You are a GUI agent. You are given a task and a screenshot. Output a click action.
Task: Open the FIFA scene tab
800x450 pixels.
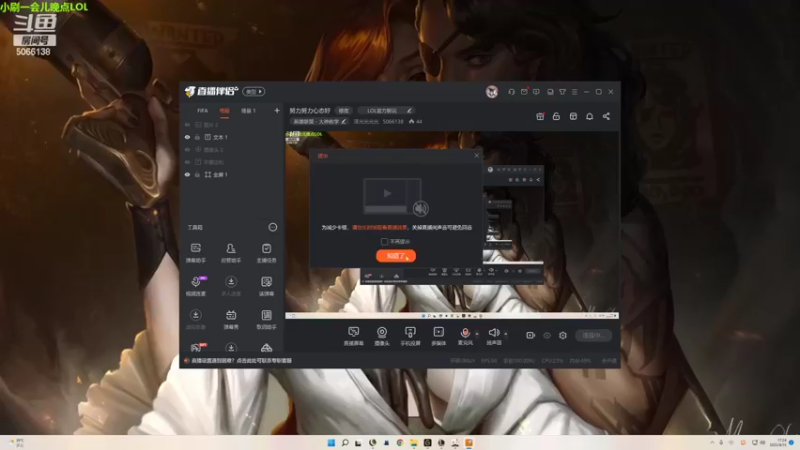(203, 111)
